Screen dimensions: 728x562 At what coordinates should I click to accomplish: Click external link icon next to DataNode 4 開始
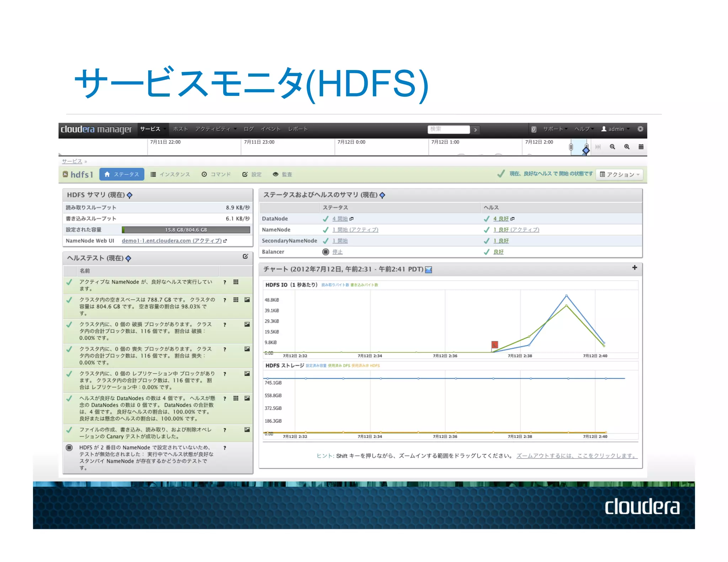tap(352, 219)
